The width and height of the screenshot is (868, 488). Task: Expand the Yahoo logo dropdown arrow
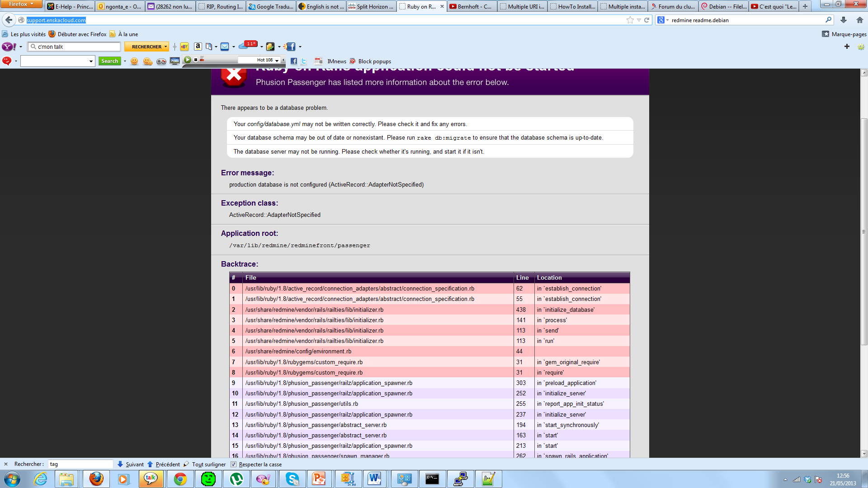(21, 47)
